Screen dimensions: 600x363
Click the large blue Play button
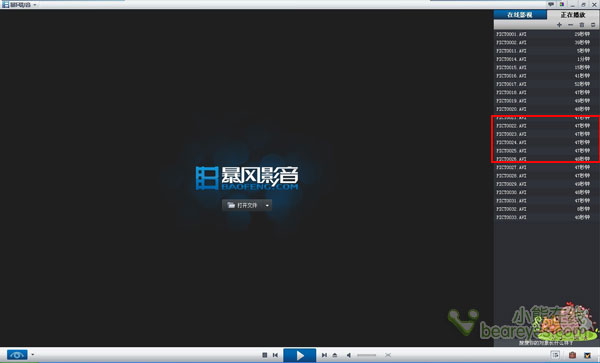point(300,355)
